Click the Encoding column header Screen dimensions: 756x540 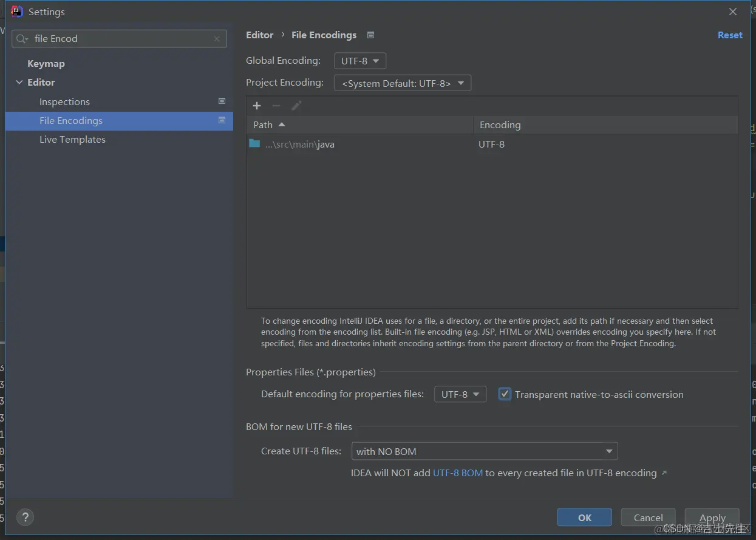(x=605, y=125)
